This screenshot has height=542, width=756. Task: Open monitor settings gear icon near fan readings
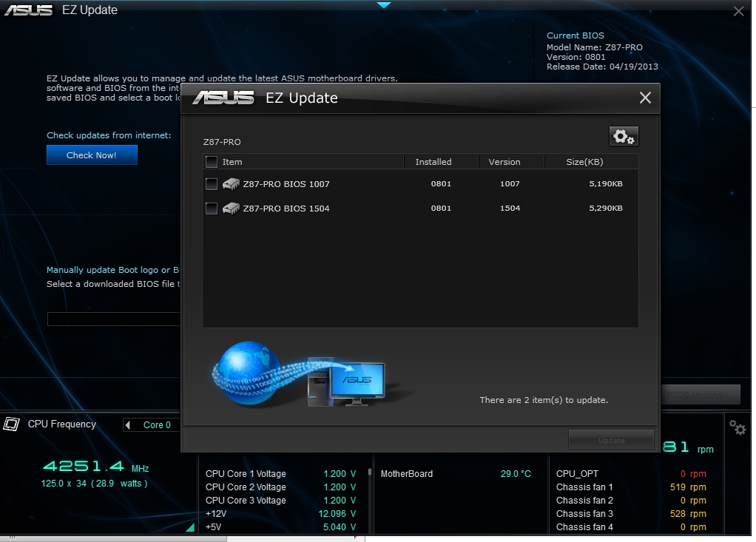(x=738, y=427)
